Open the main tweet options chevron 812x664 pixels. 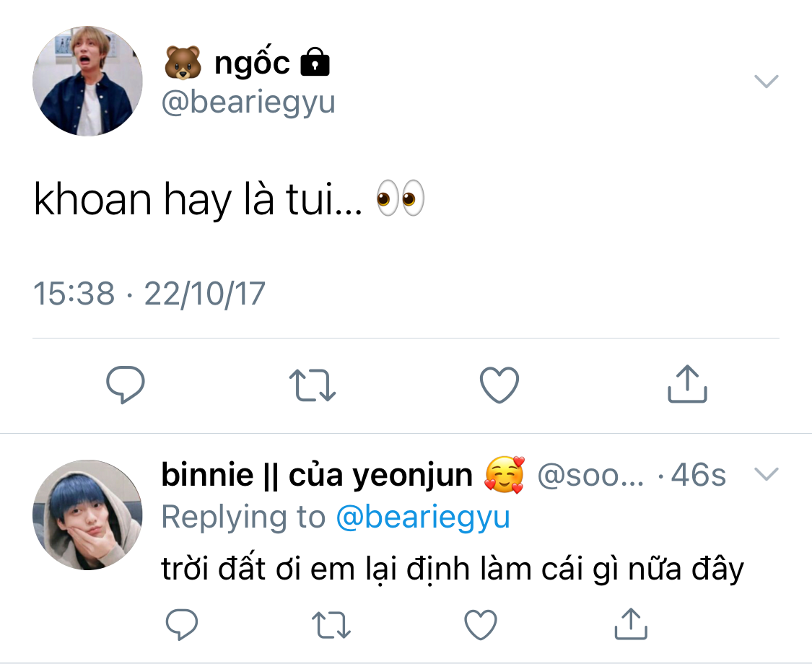point(767,82)
